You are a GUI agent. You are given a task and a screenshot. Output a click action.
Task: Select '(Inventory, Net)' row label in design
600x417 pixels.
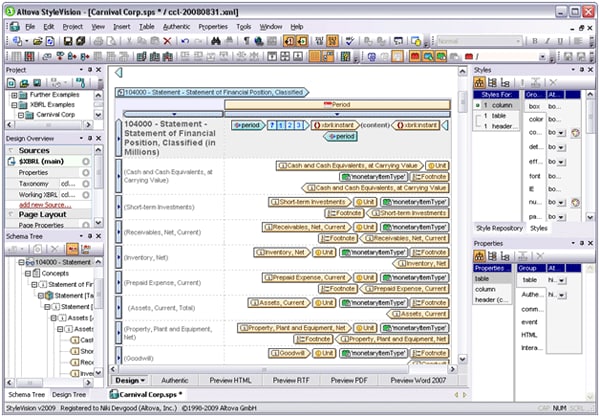click(x=146, y=258)
